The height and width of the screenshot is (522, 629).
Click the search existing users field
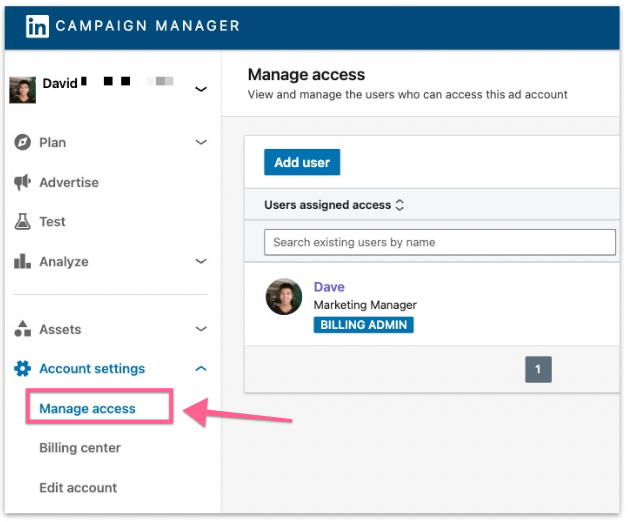point(439,242)
